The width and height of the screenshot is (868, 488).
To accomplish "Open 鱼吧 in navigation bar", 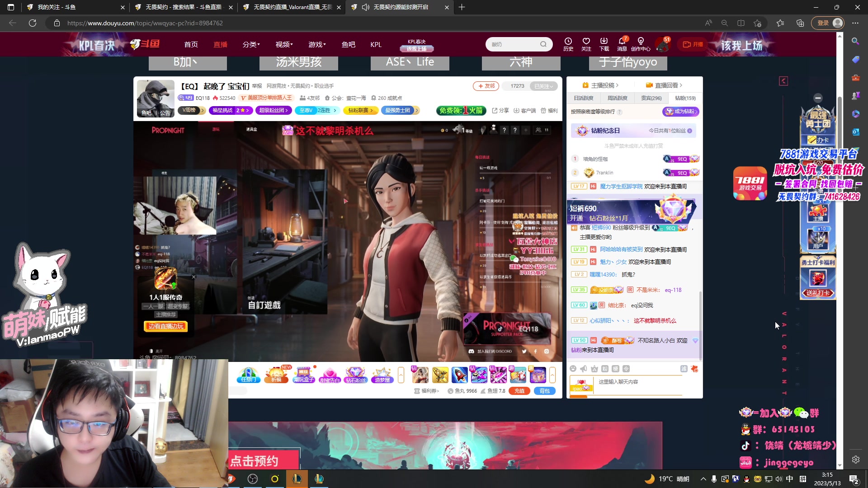I will (348, 44).
